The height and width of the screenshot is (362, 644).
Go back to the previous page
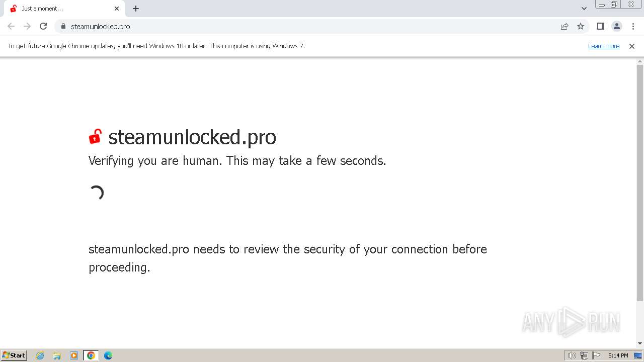[11, 26]
